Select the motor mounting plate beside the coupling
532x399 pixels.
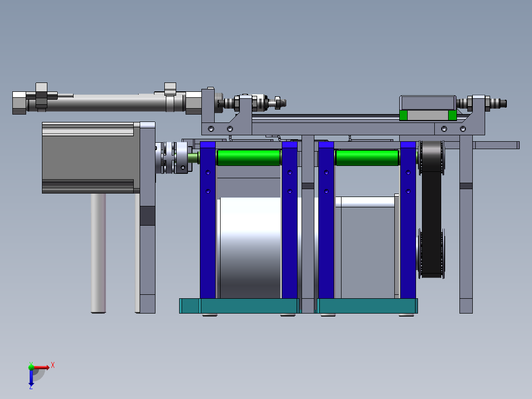click(147, 217)
